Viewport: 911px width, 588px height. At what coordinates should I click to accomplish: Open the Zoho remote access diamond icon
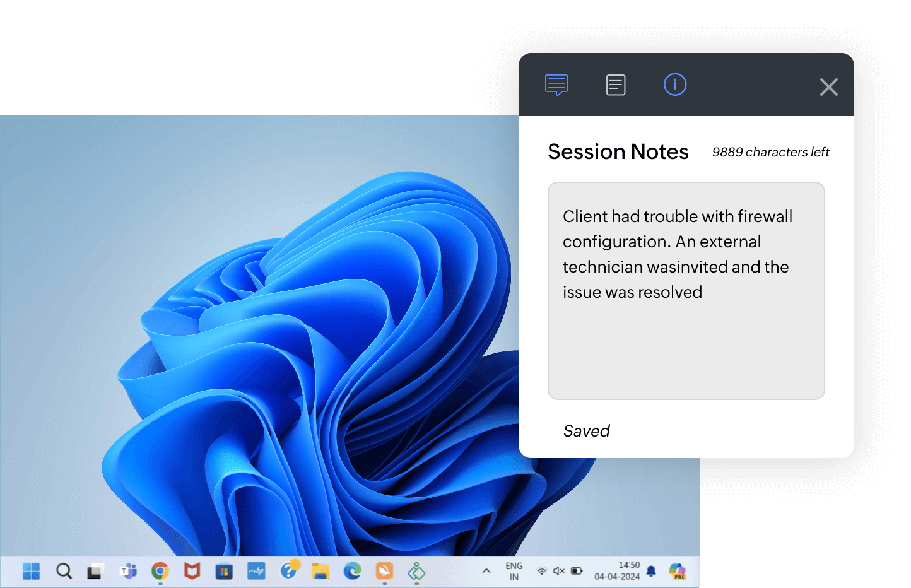click(416, 571)
